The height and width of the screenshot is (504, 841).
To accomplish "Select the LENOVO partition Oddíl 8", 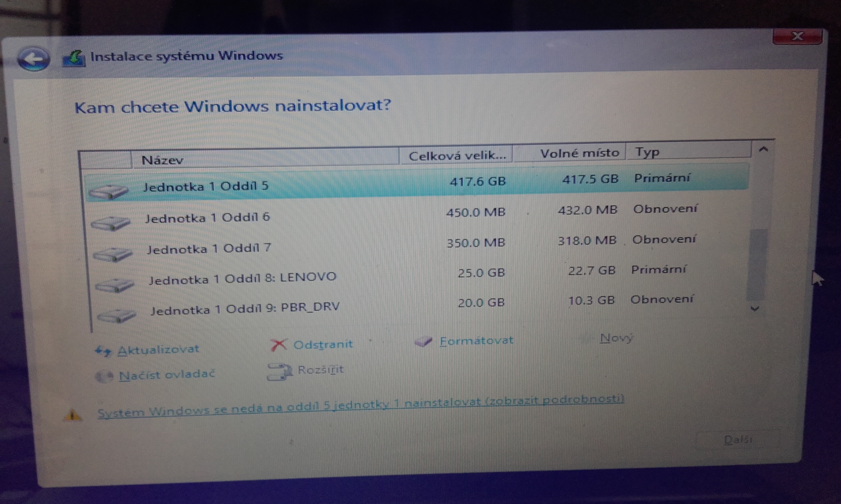I will (x=242, y=279).
